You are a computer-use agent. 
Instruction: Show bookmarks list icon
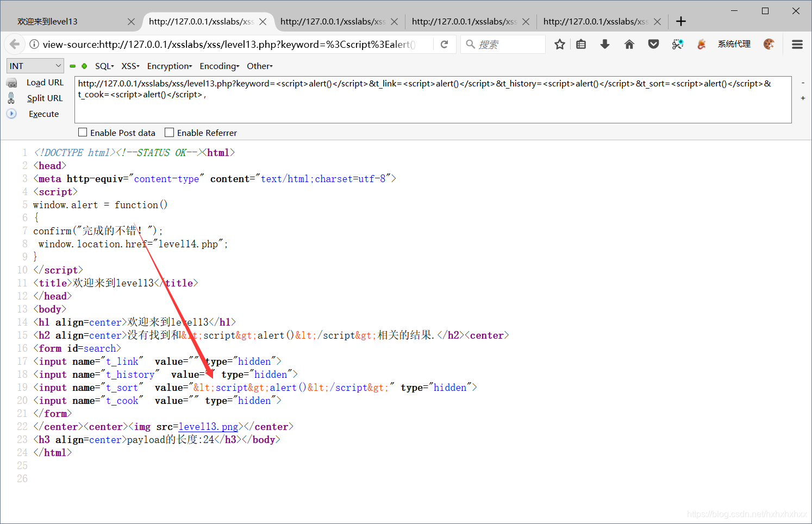click(x=581, y=45)
